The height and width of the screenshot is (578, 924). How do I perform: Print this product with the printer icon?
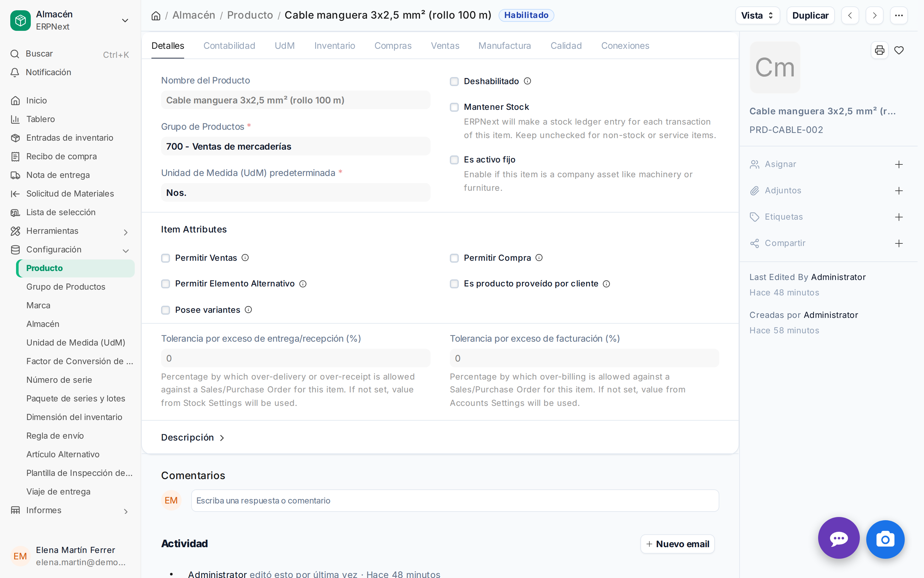[x=879, y=50]
